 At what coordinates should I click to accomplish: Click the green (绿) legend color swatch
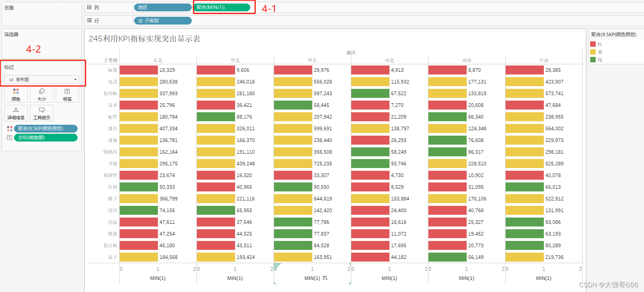pos(593,60)
